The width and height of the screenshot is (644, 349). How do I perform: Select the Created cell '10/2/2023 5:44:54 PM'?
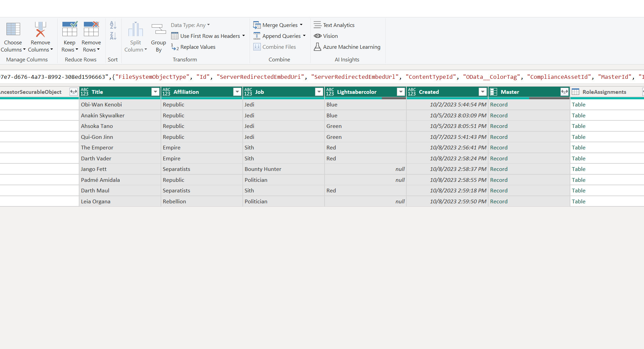(x=447, y=104)
